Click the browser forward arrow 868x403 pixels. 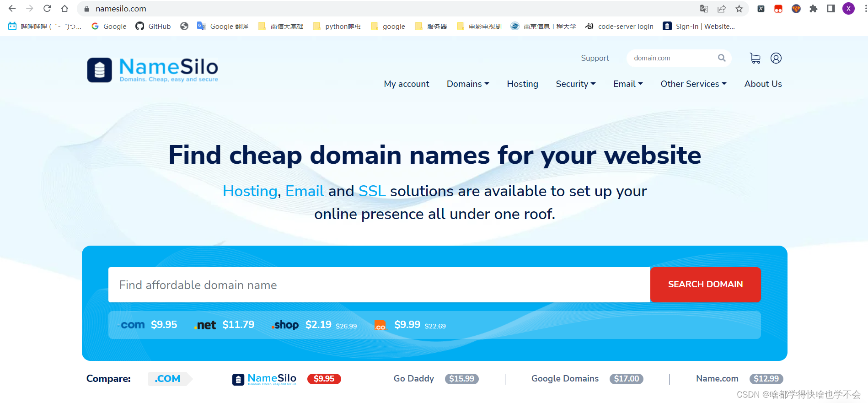(30, 8)
